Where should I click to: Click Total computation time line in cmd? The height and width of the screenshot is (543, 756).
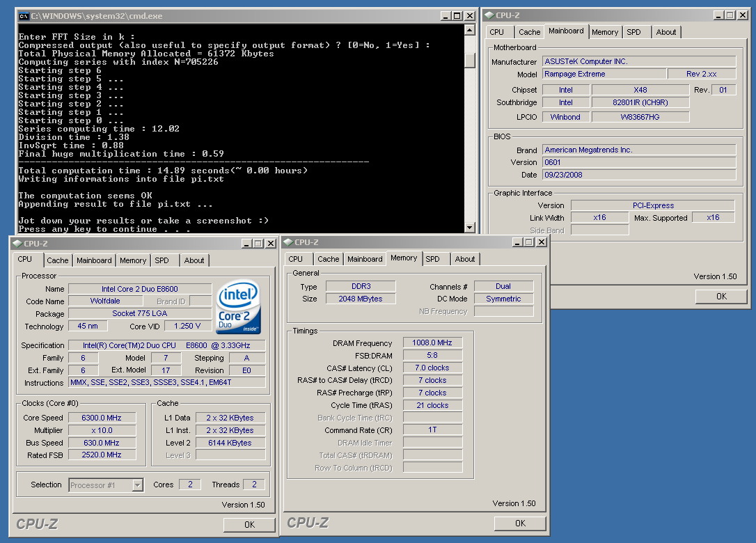163,171
